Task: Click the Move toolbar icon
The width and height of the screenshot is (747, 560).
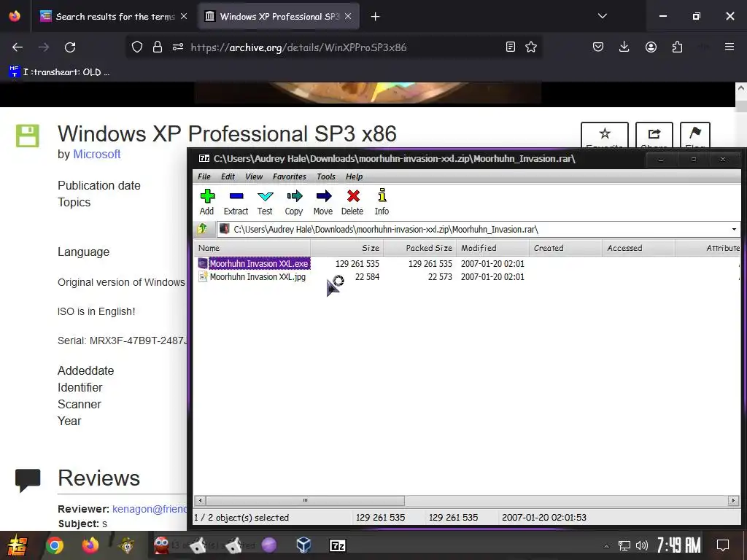Action: point(323,202)
